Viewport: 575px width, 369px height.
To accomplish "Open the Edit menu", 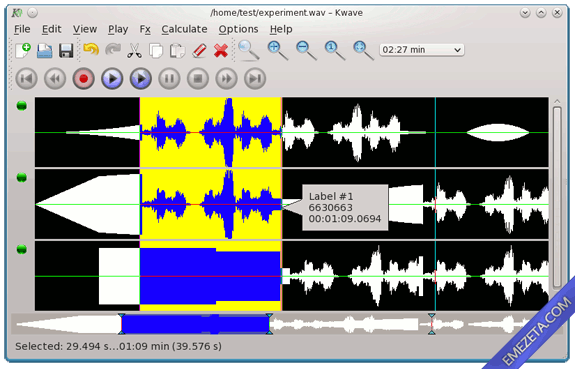I will (x=51, y=29).
